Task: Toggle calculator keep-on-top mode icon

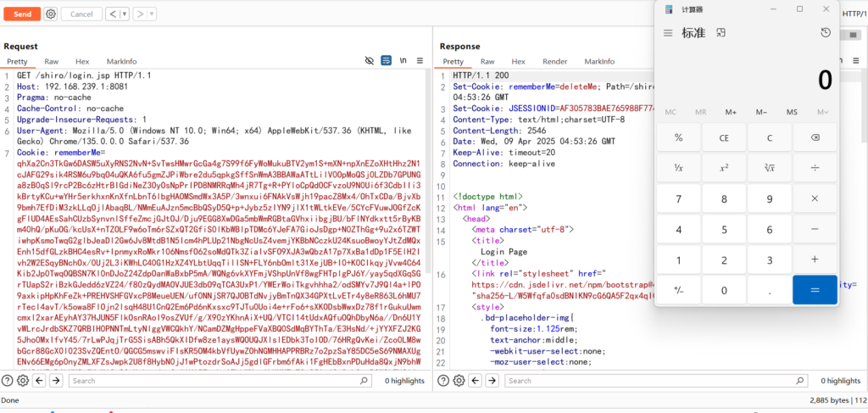Action: click(x=721, y=33)
